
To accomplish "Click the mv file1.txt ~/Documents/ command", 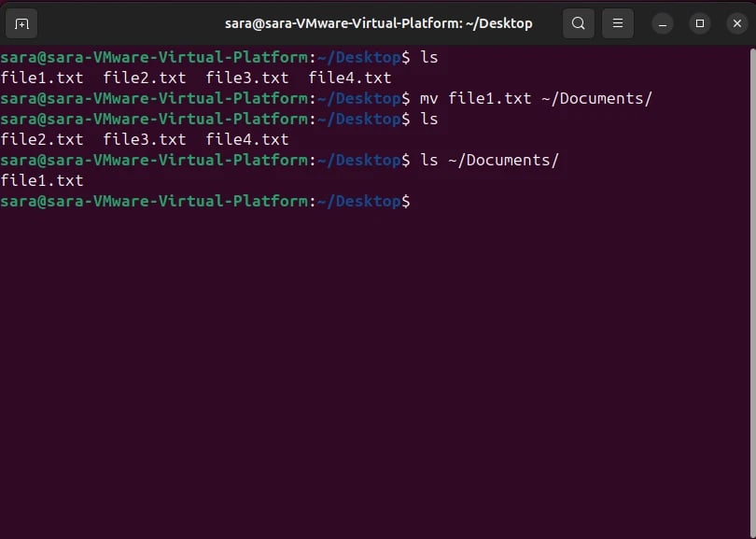I will pyautogui.click(x=536, y=98).
